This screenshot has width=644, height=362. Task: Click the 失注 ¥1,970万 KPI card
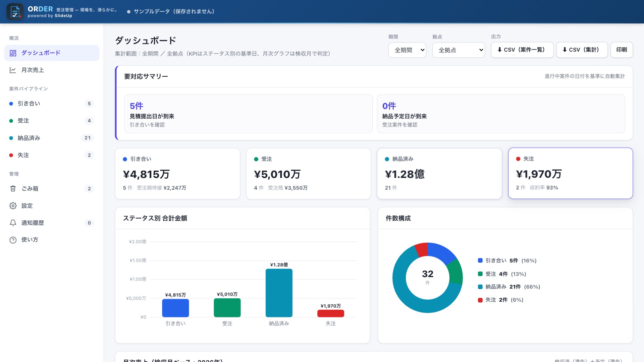coord(571,173)
